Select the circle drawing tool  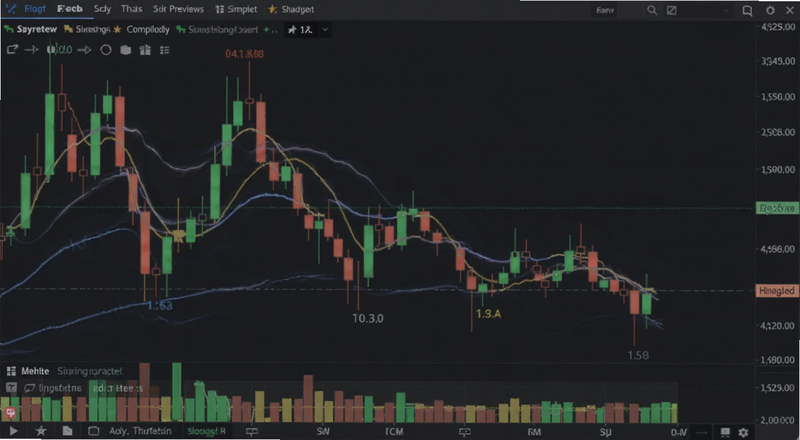(x=106, y=50)
